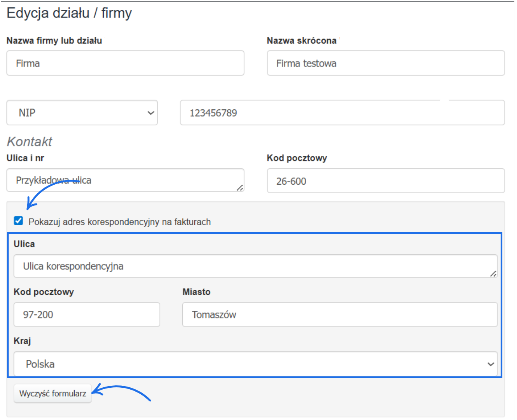The image size is (517, 420).
Task: Click the 'Nazwa firmy lub działu' label
Action: [54, 41]
